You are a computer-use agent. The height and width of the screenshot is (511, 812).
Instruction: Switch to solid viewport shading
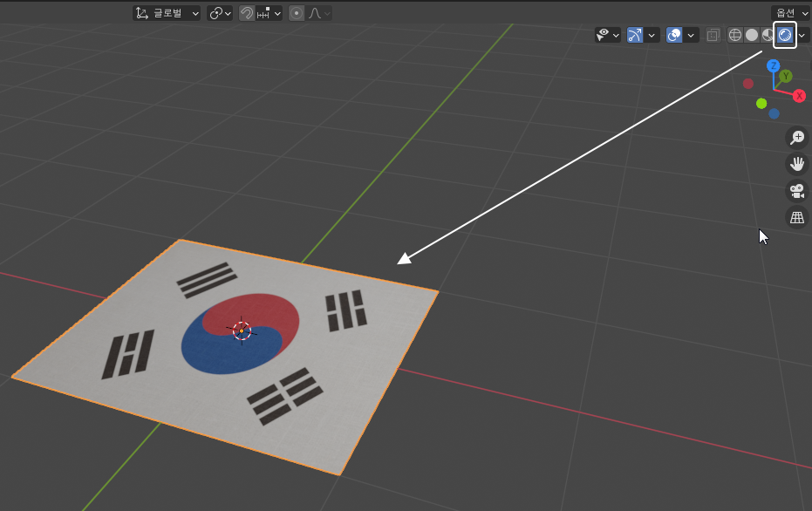tap(752, 35)
